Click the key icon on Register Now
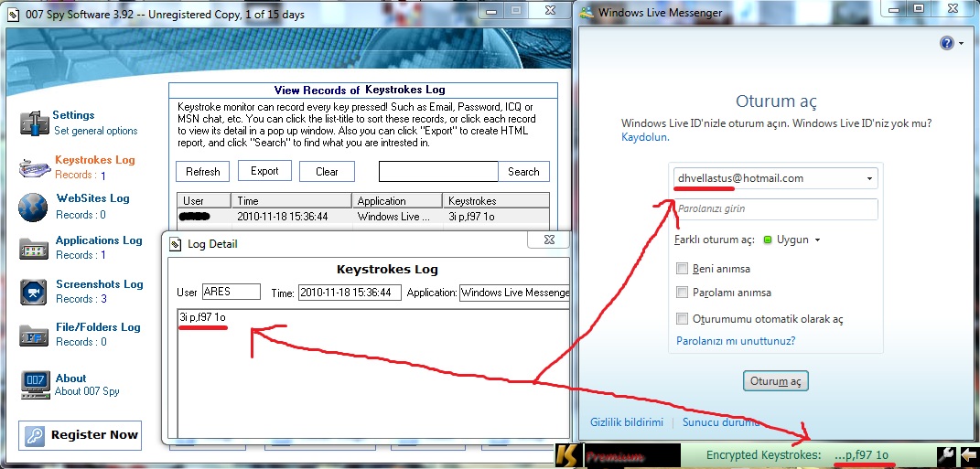 pos(35,436)
